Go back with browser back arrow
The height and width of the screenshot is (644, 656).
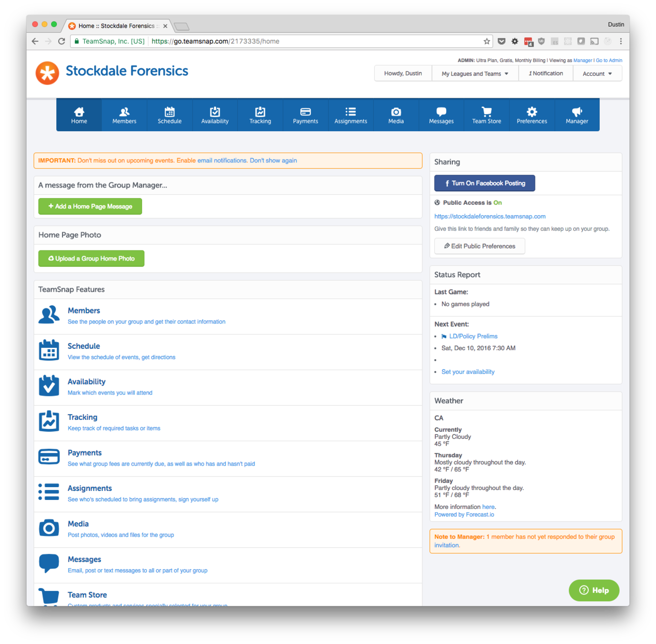[35, 42]
